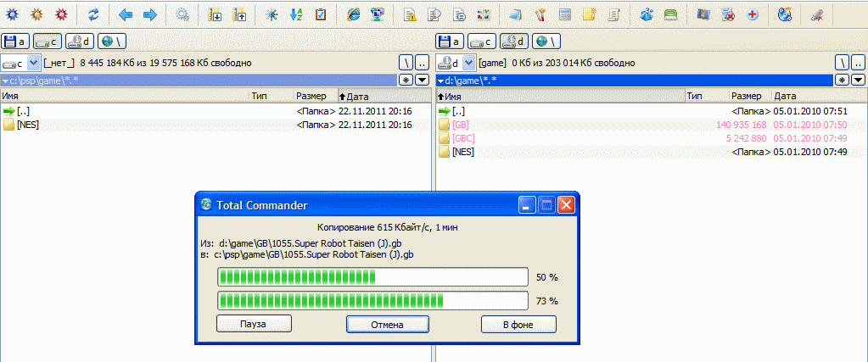Image resolution: width=868 pixels, height=362 pixels.
Task: Select drive a in left panel
Action: click(x=15, y=41)
